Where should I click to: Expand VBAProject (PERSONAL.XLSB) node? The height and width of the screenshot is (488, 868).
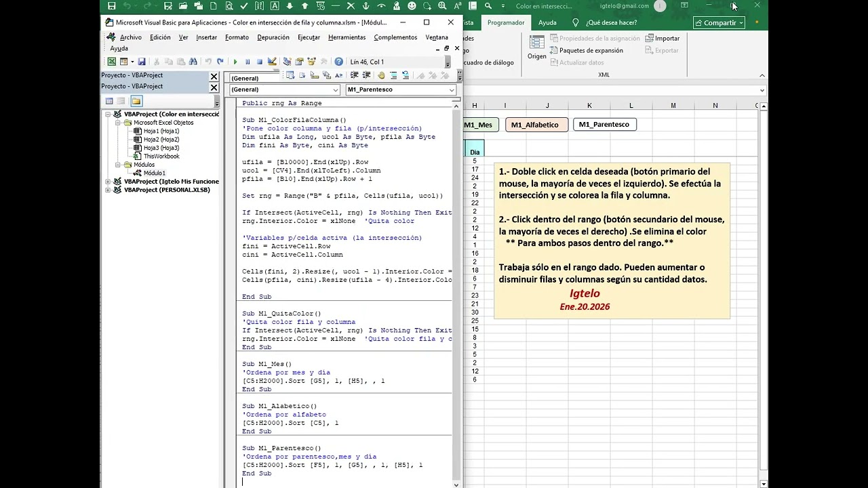point(108,190)
